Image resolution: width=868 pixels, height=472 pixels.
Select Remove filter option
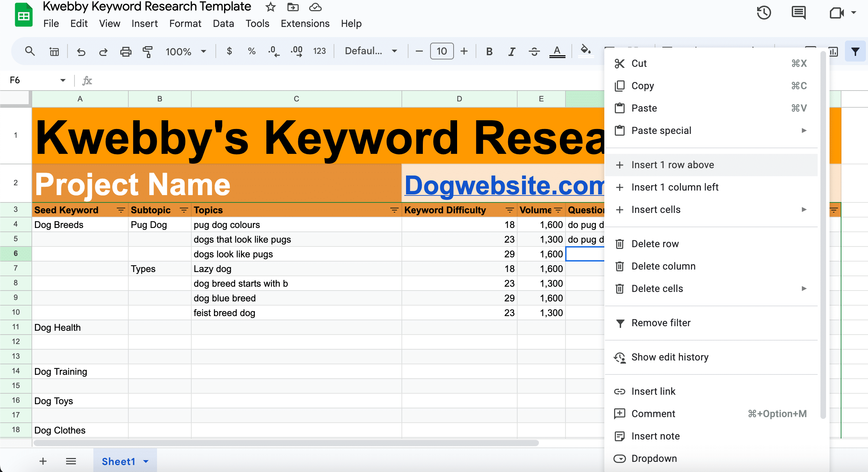point(711,323)
